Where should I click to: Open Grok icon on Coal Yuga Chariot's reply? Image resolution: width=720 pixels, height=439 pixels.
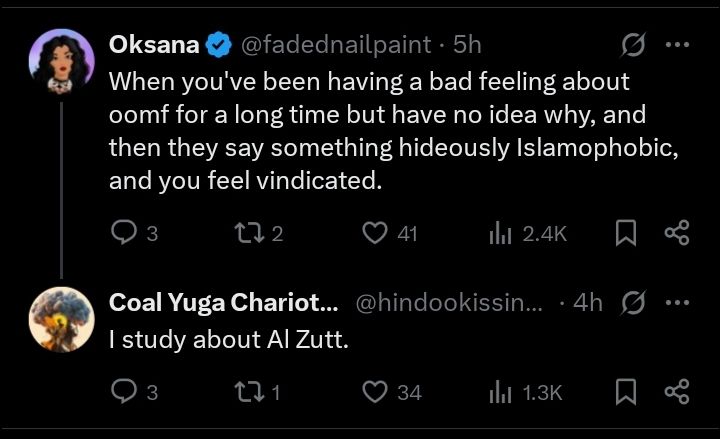click(631, 303)
